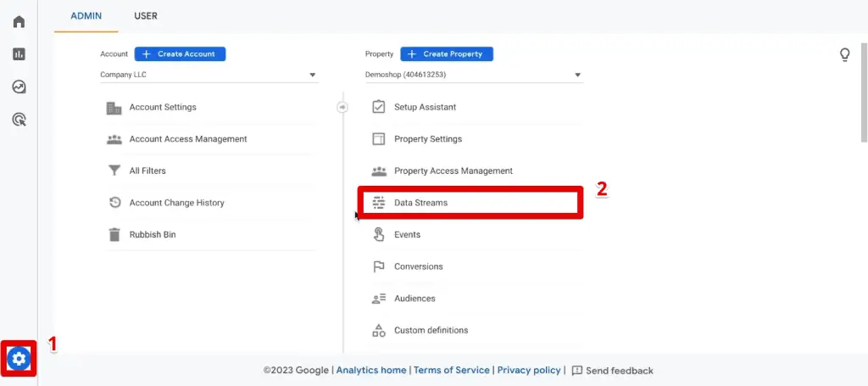Image resolution: width=868 pixels, height=386 pixels.
Task: Click Send feedback in footer
Action: pyautogui.click(x=612, y=371)
